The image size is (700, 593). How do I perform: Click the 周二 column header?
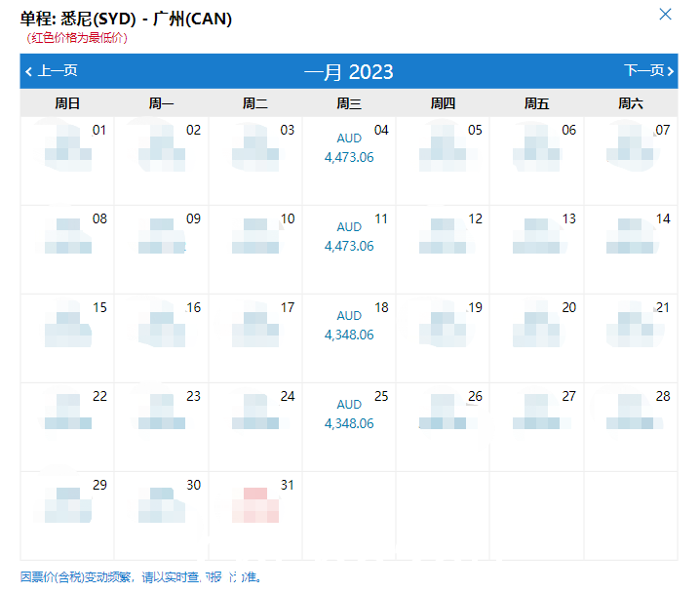tap(255, 103)
